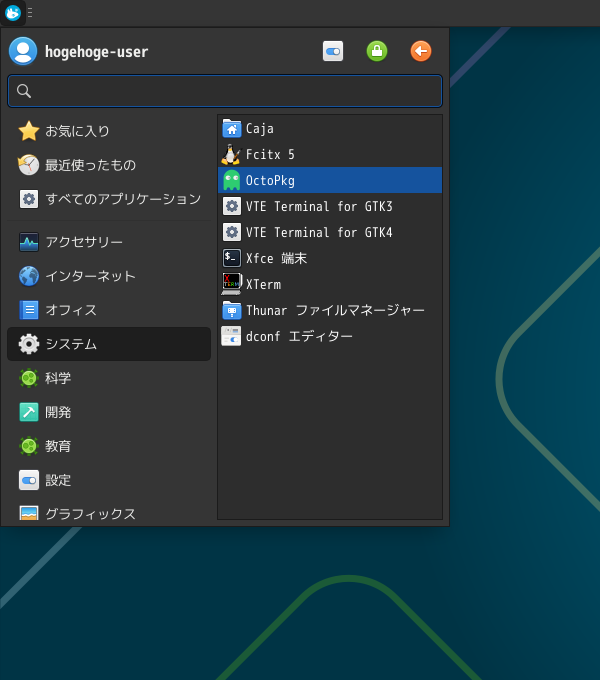Launch OctoPkg package manager

(330, 180)
